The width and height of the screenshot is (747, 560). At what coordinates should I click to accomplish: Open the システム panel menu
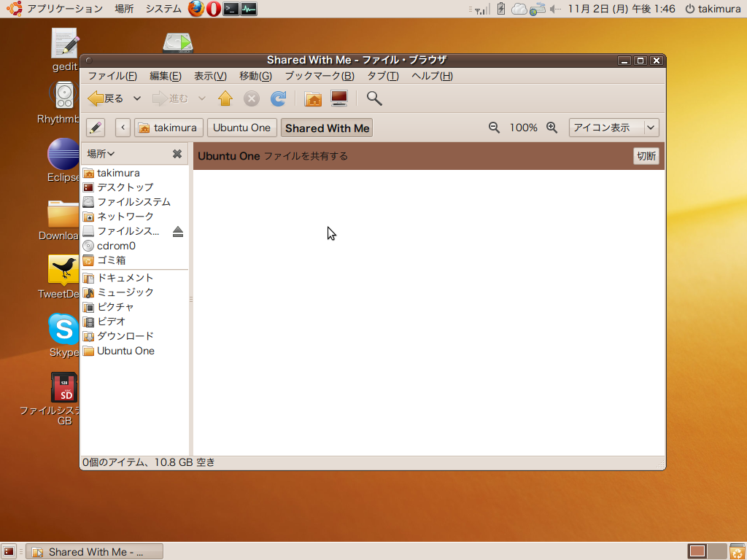tap(163, 9)
